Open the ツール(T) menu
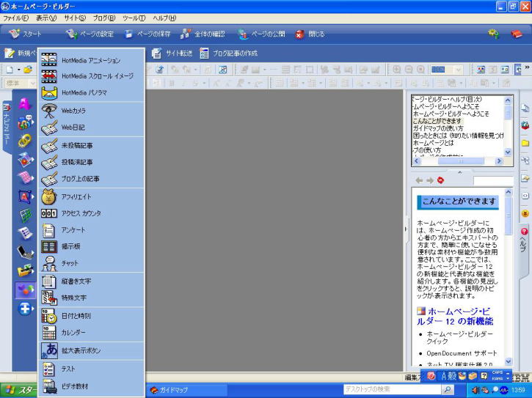Image resolution: width=532 pixels, height=398 pixels. [x=134, y=18]
